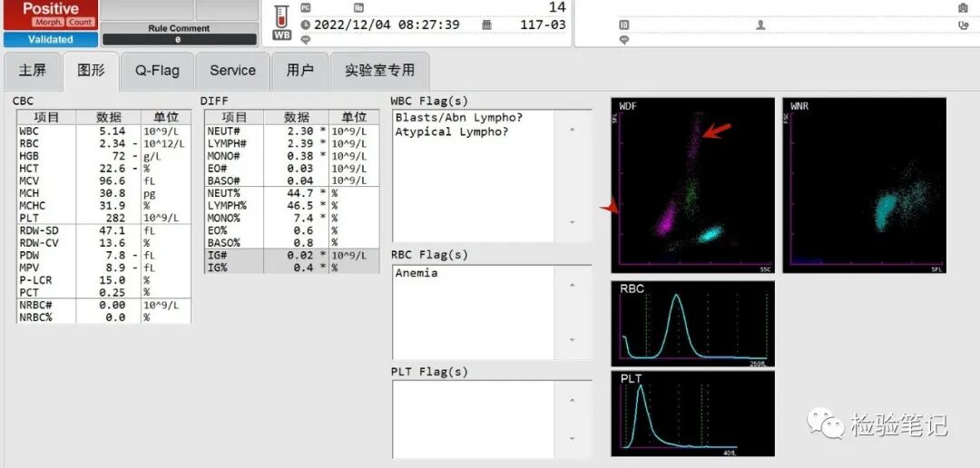Click the Count indicator under Positive
The width and height of the screenshot is (980, 468).
80,22
